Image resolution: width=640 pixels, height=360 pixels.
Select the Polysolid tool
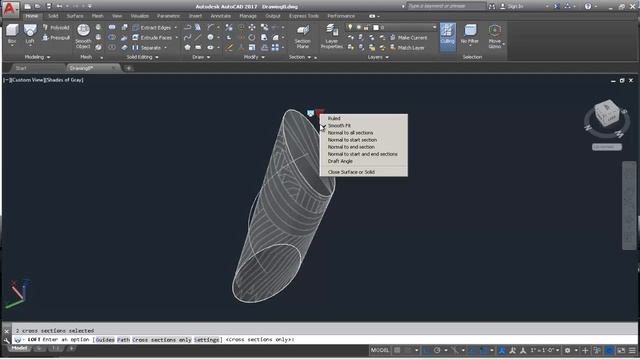[56, 28]
